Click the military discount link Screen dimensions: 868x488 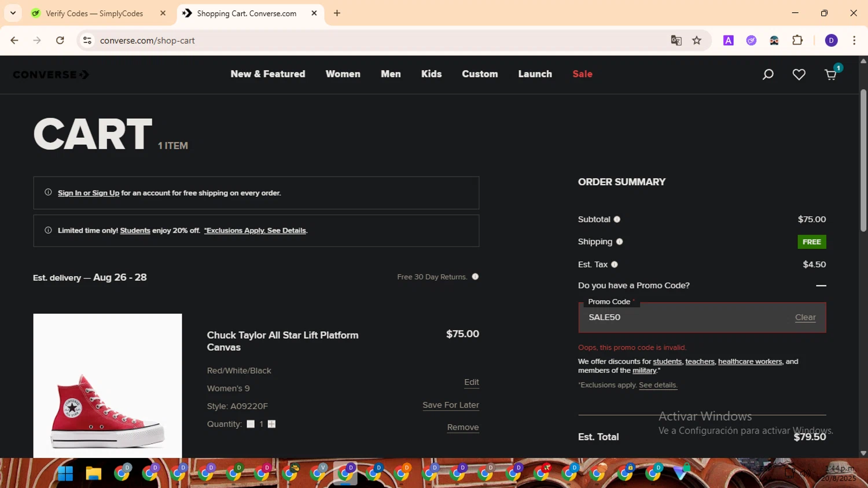pyautogui.click(x=644, y=370)
